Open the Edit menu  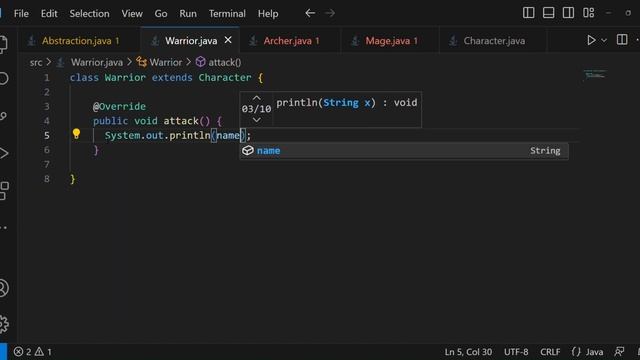click(49, 13)
